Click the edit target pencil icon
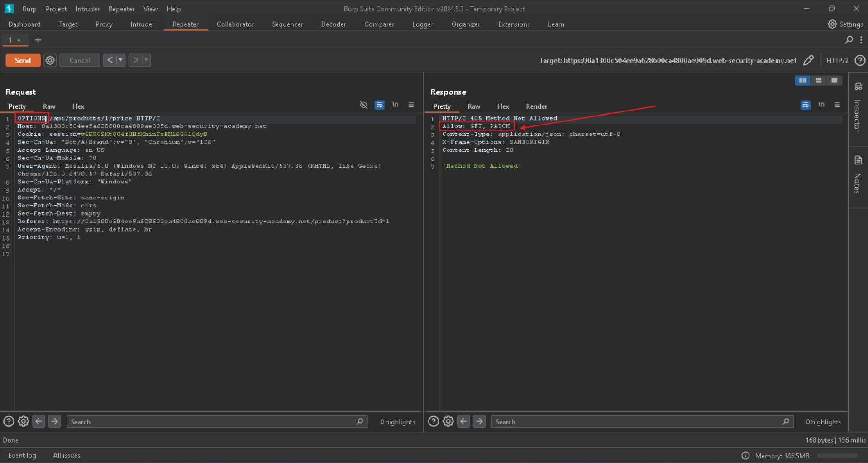 tap(808, 60)
